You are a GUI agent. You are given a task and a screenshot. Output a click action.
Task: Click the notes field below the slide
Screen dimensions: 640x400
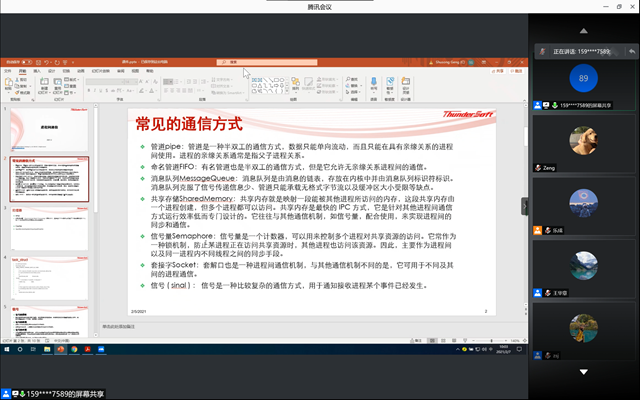tap(250, 326)
